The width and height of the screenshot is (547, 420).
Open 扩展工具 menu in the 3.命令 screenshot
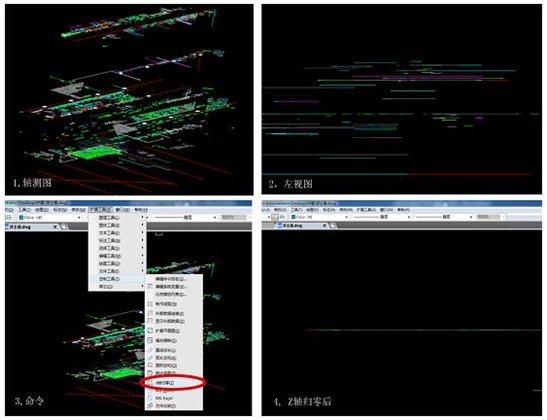(x=100, y=210)
